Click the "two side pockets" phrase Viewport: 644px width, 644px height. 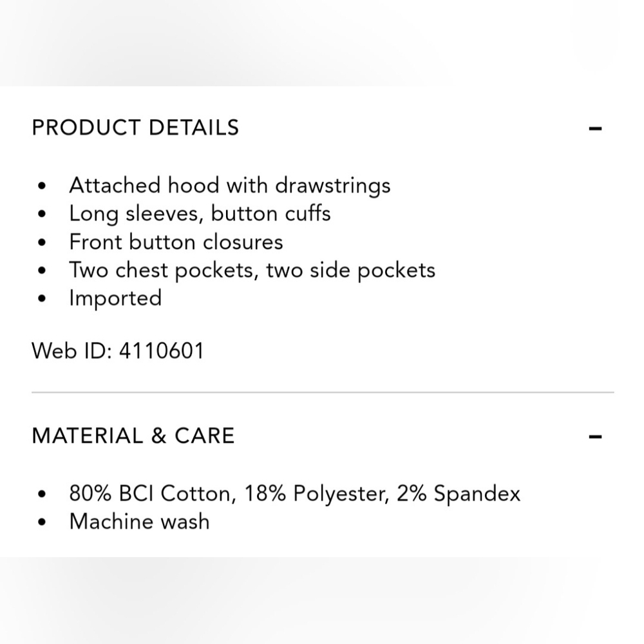pos(351,270)
